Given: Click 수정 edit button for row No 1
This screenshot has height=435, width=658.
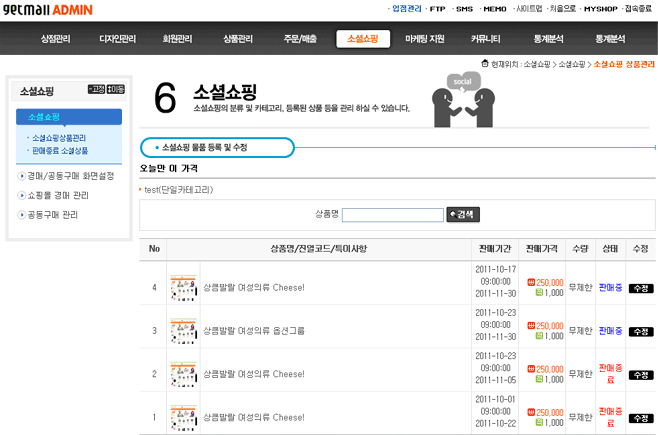Looking at the screenshot, I should [x=640, y=418].
